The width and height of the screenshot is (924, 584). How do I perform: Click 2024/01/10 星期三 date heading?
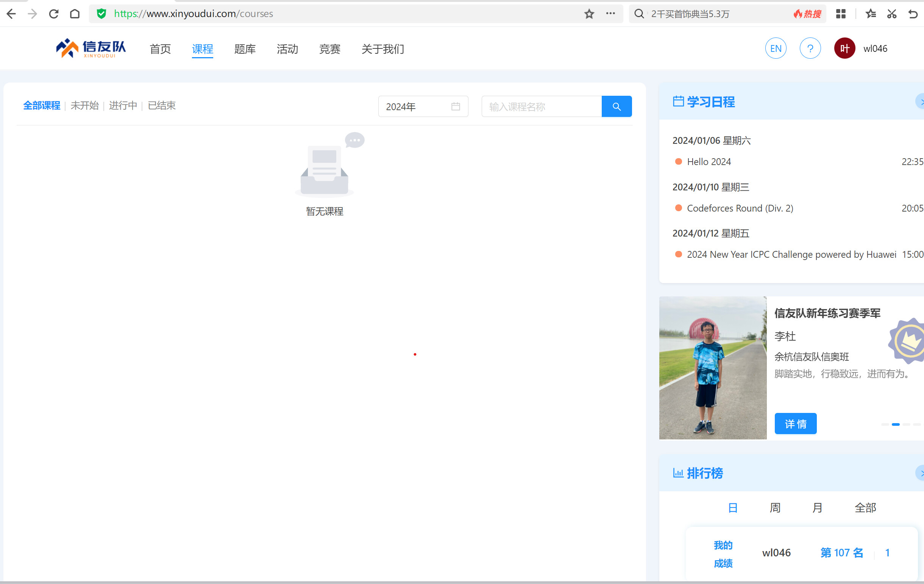point(711,187)
